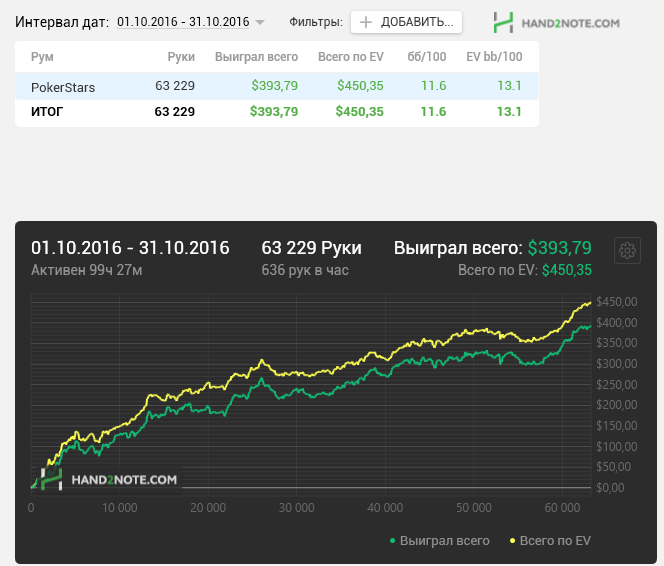This screenshot has width=664, height=566.
Task: Select the PokerStars room row
Action: (277, 86)
